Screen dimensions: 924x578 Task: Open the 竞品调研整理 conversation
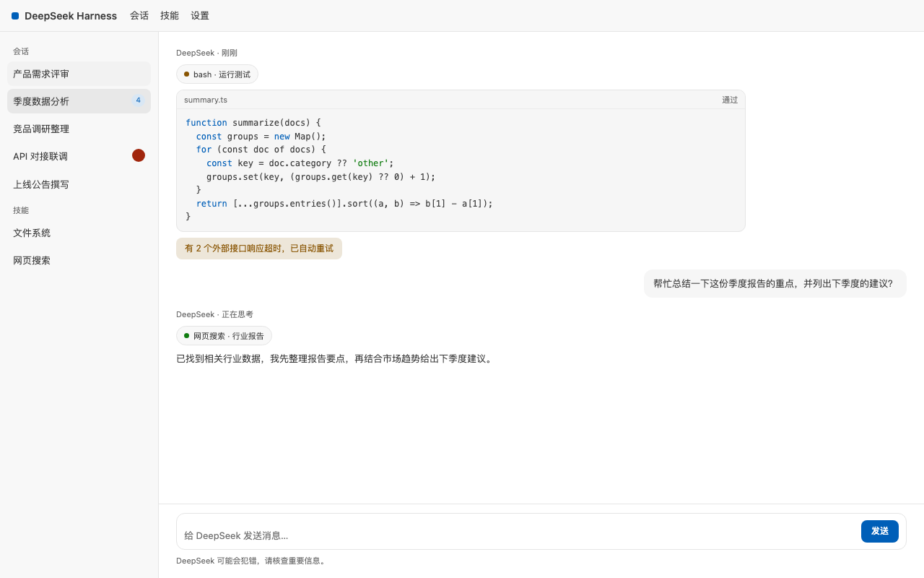pyautogui.click(x=79, y=129)
